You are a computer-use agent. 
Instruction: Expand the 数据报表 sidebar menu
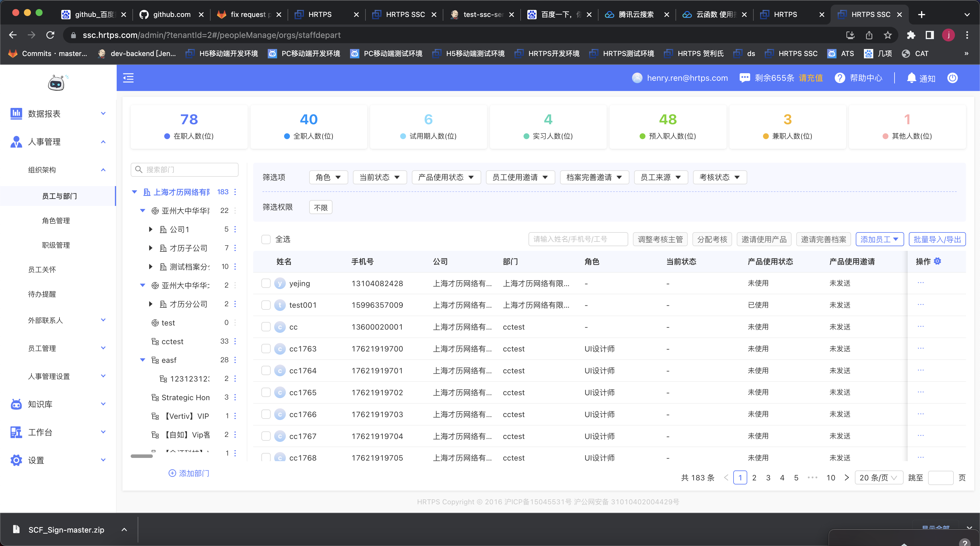58,114
